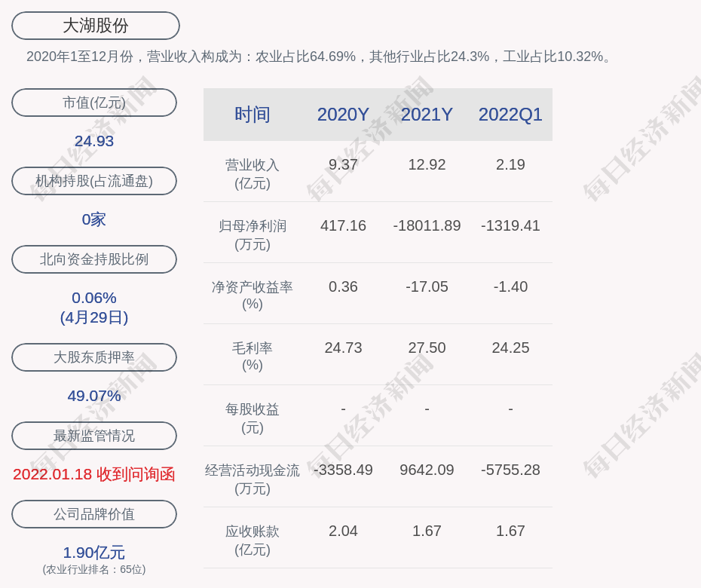This screenshot has width=701, height=588.
Task: Click the 时间 column header
Action: [x=253, y=115]
